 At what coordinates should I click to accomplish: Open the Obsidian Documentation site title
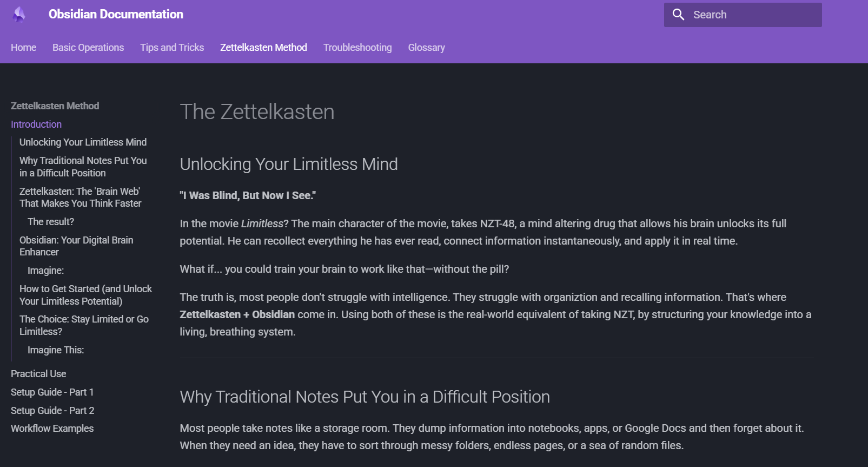click(x=116, y=15)
